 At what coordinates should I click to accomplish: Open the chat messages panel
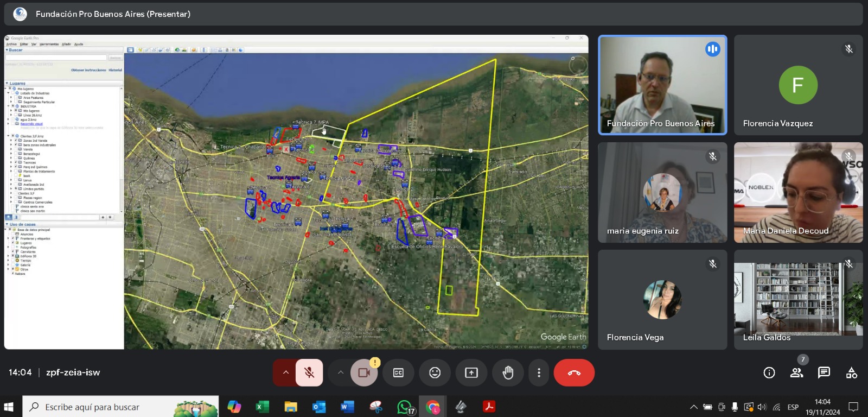[824, 372]
